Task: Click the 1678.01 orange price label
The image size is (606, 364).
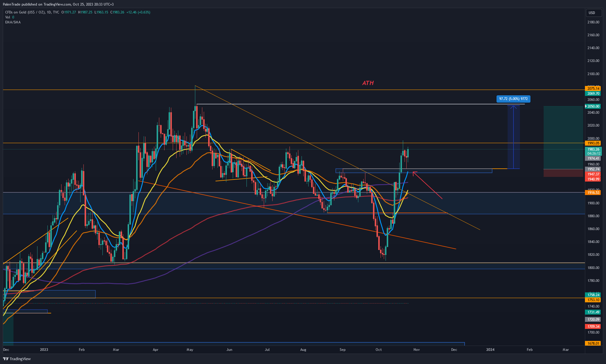Action: [x=593, y=344]
